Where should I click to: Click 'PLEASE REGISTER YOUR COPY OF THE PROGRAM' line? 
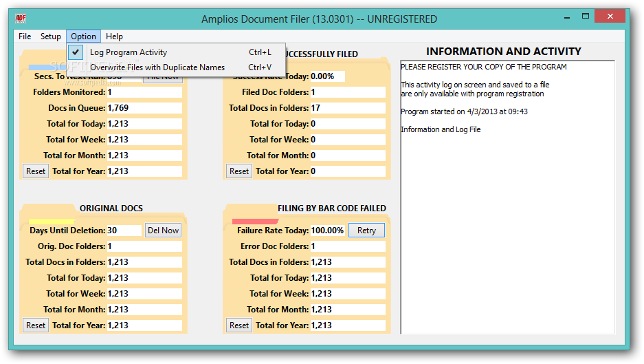484,67
